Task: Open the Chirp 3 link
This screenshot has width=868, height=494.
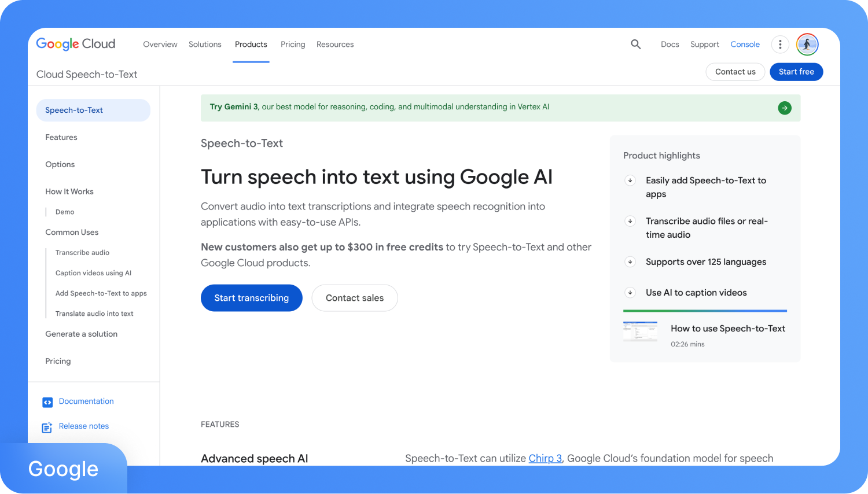Action: 545,458
